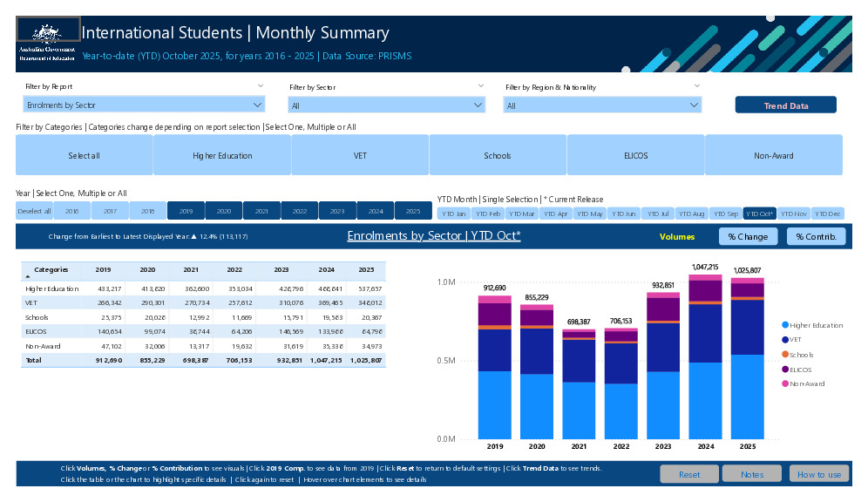Select the 2019 year filter
The height and width of the screenshot is (502, 868).
pos(186,210)
